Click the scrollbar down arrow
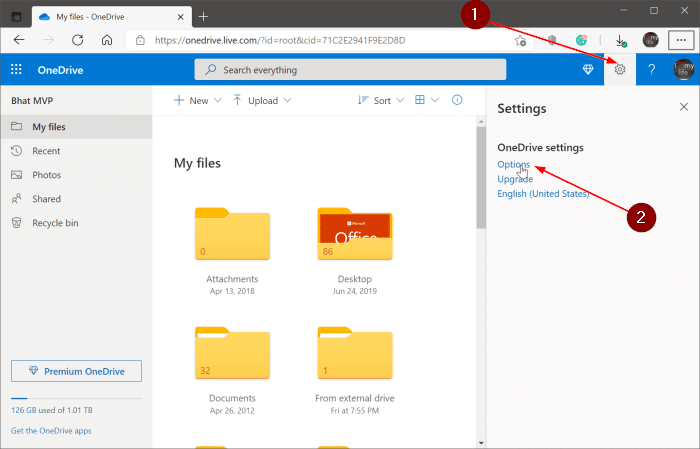This screenshot has width=700, height=449. (481, 443)
